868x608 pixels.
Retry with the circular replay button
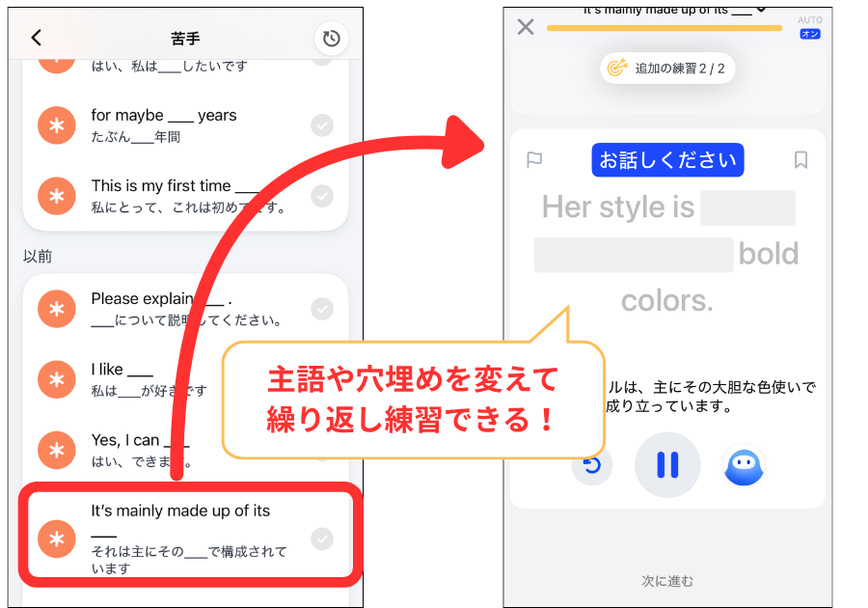(592, 464)
